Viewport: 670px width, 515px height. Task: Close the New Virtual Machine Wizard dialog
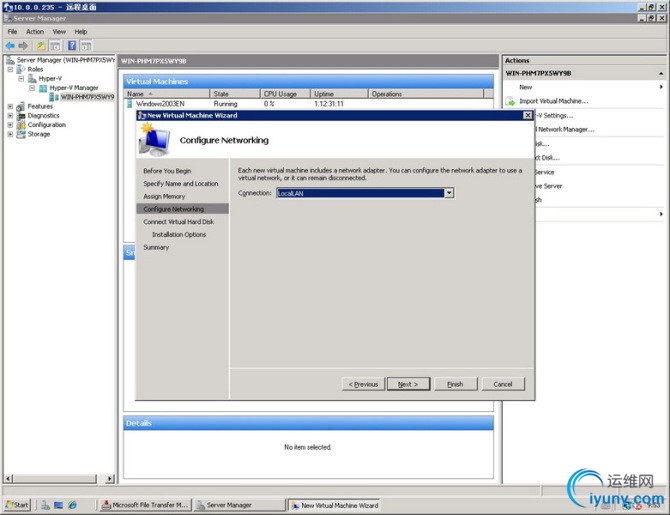528,115
